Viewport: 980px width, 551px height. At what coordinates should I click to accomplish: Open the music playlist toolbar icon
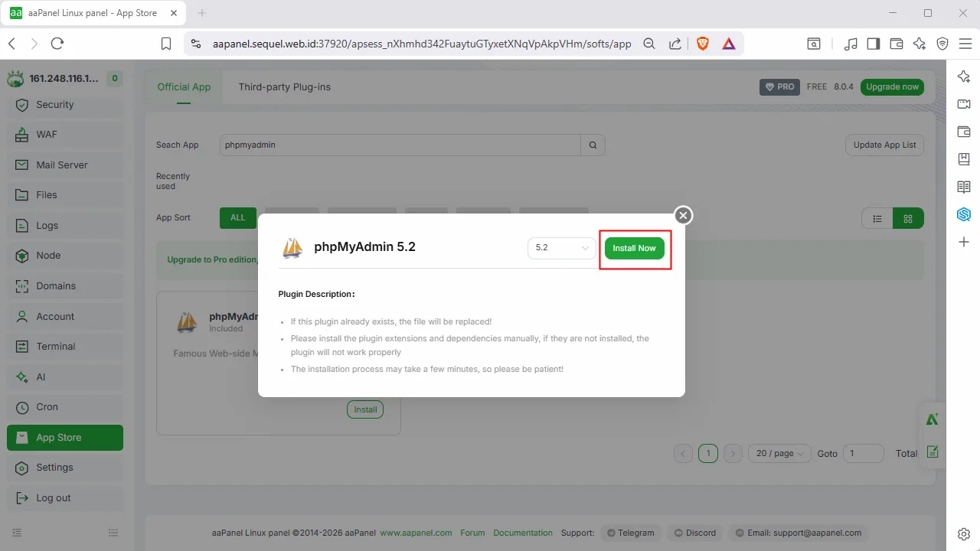pyautogui.click(x=850, y=44)
